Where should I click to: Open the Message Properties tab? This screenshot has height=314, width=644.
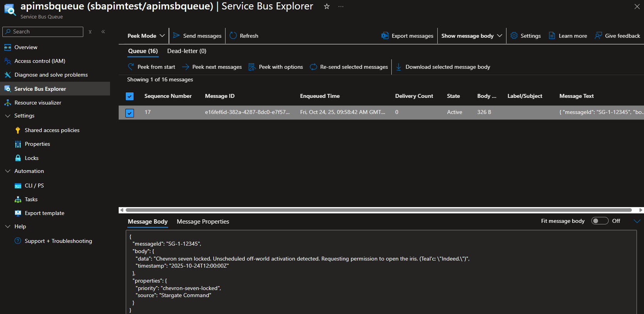(x=203, y=222)
